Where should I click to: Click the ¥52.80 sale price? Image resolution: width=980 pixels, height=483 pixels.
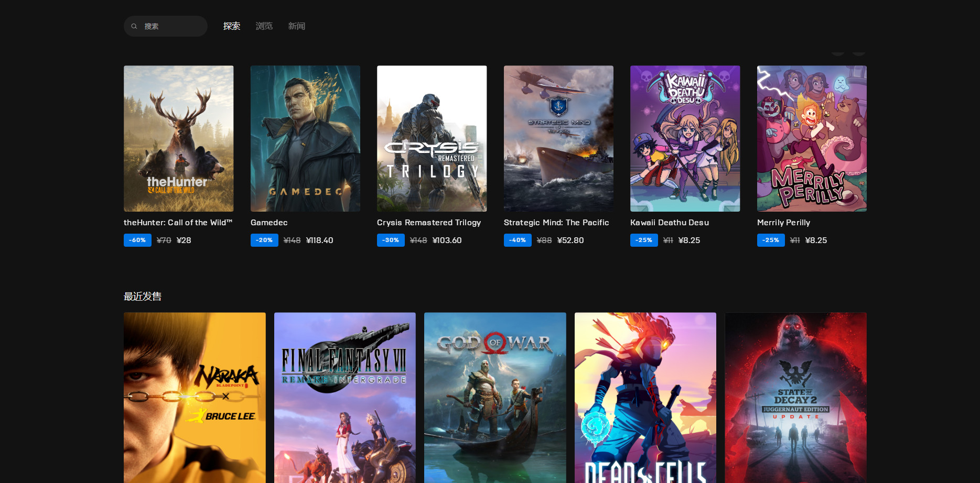tap(570, 240)
